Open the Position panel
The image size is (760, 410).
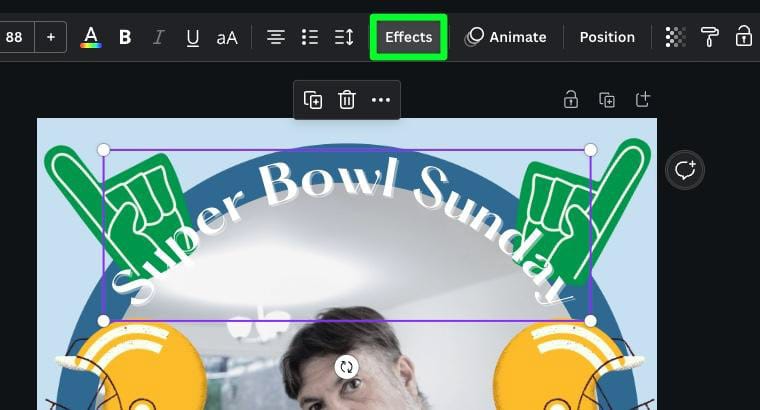(x=607, y=37)
